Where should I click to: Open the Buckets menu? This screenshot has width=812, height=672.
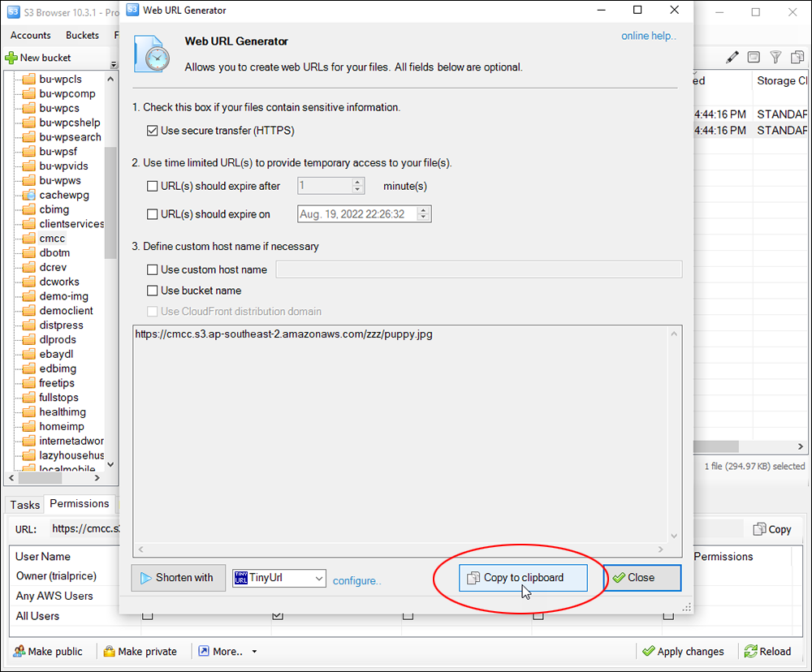click(x=82, y=35)
